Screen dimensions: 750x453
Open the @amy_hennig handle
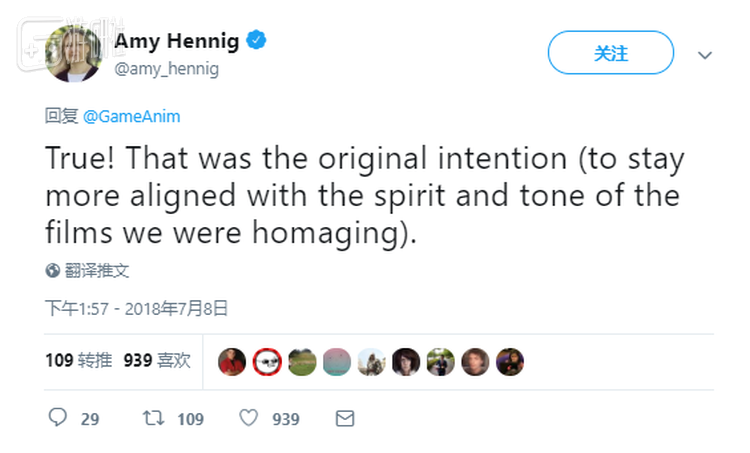166,69
